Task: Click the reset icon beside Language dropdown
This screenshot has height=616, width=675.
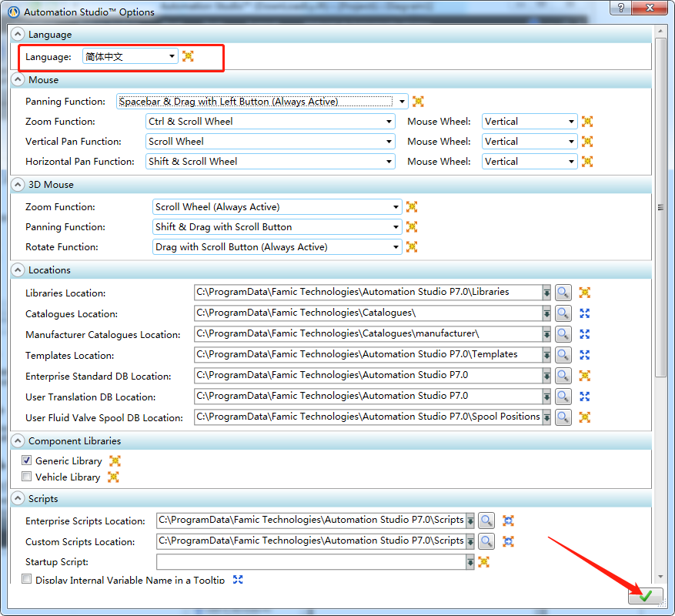Action: pos(188,56)
